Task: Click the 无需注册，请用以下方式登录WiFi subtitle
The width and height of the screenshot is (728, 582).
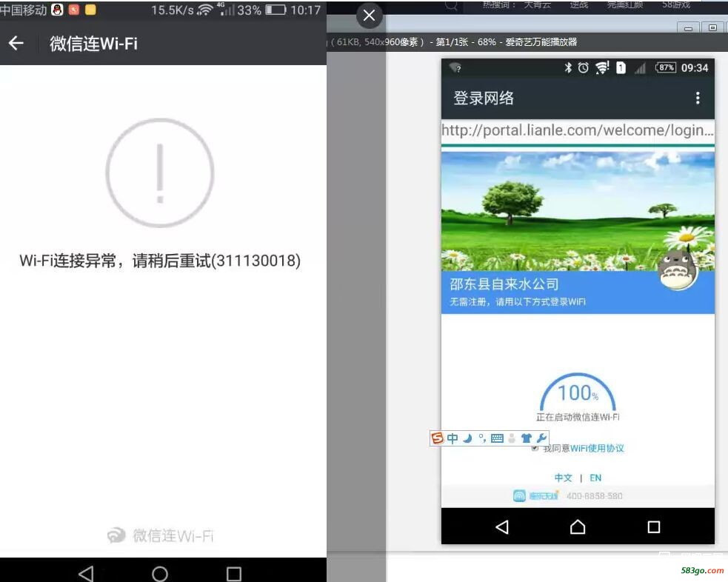Action: 518,301
